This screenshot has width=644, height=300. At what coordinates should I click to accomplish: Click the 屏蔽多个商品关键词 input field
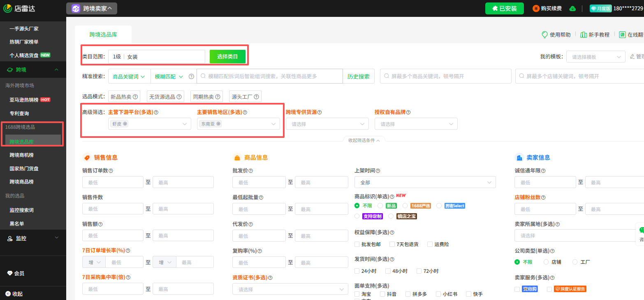(445, 76)
